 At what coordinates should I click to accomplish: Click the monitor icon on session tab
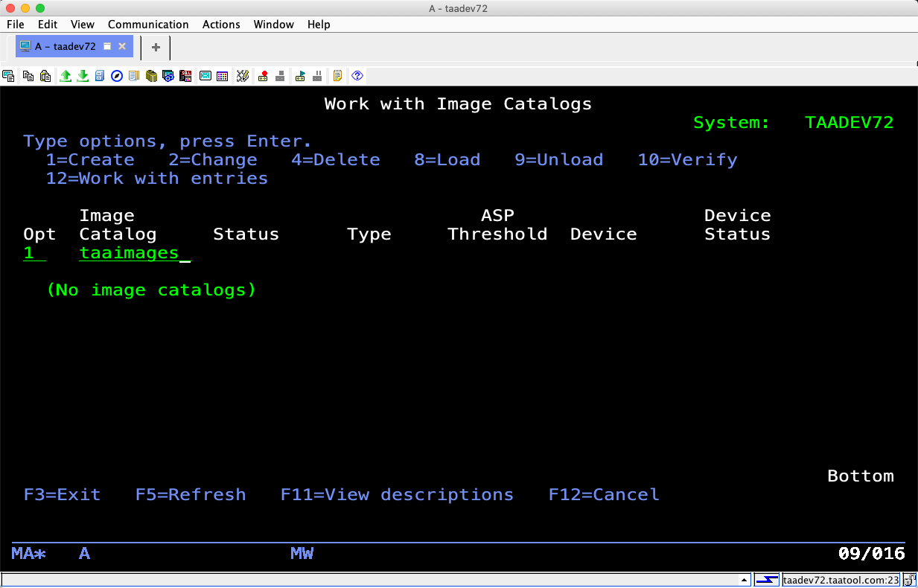click(x=25, y=46)
